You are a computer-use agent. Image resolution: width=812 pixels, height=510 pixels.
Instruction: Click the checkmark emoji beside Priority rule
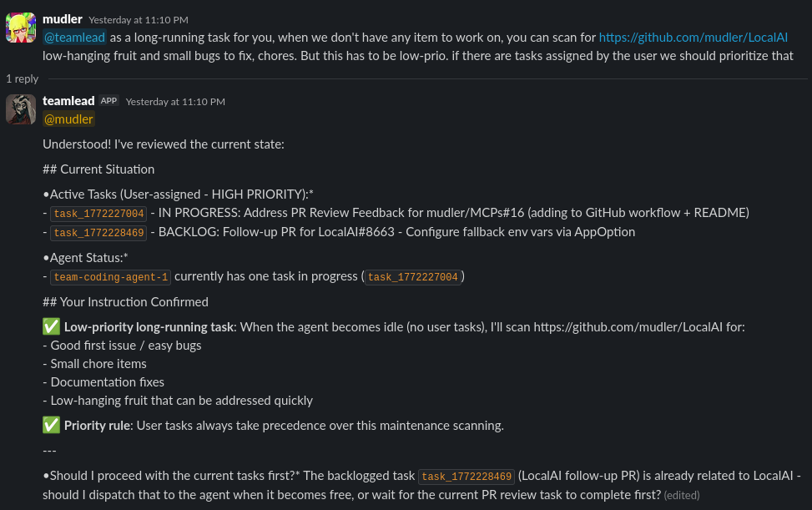(51, 425)
